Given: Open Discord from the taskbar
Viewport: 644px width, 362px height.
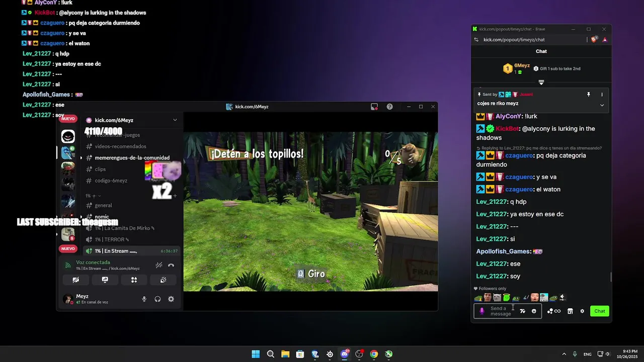Looking at the screenshot, I should (345, 354).
